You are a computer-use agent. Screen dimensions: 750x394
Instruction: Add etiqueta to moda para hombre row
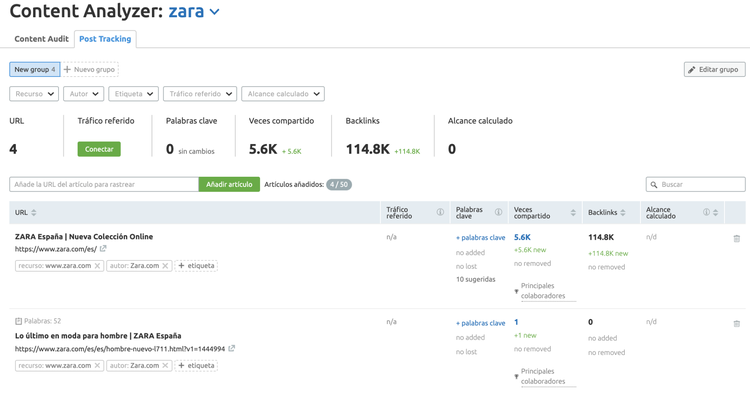[x=196, y=365]
